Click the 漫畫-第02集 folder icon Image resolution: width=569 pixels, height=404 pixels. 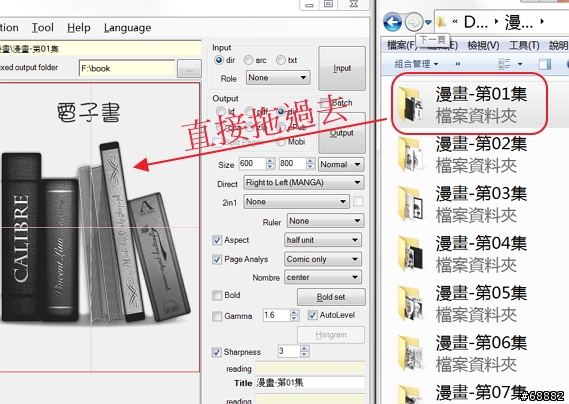click(x=411, y=155)
